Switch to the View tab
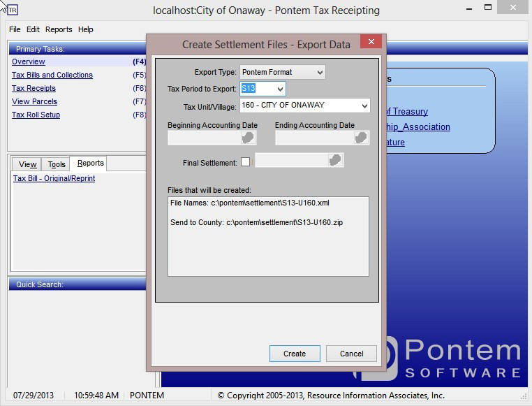532x406 pixels. click(27, 164)
